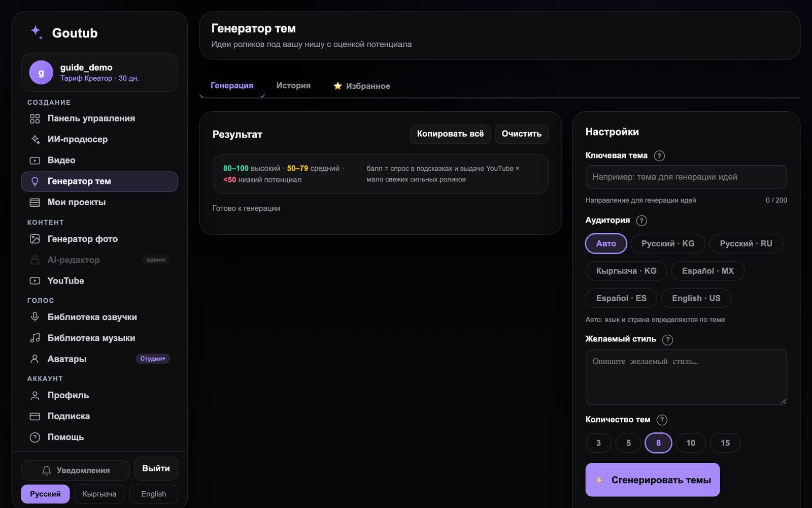Click the YouTube play icon in the sidebar
Image resolution: width=812 pixels, height=508 pixels.
tap(35, 281)
